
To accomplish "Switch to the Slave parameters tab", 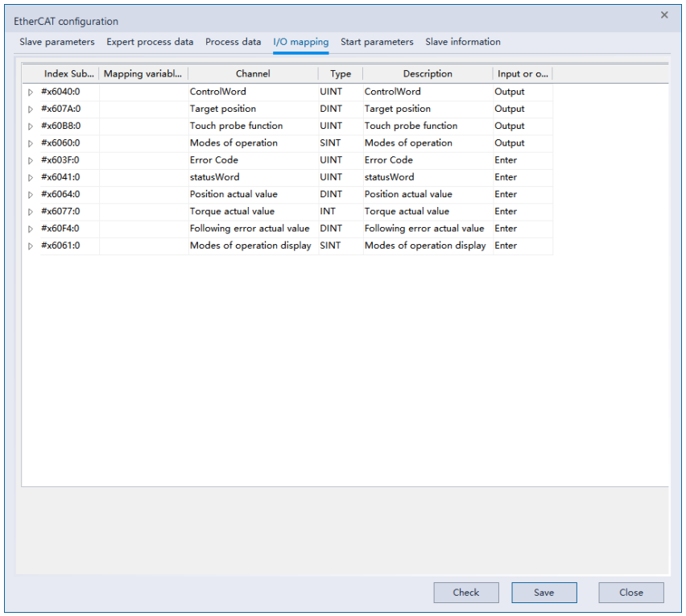I will pos(56,42).
